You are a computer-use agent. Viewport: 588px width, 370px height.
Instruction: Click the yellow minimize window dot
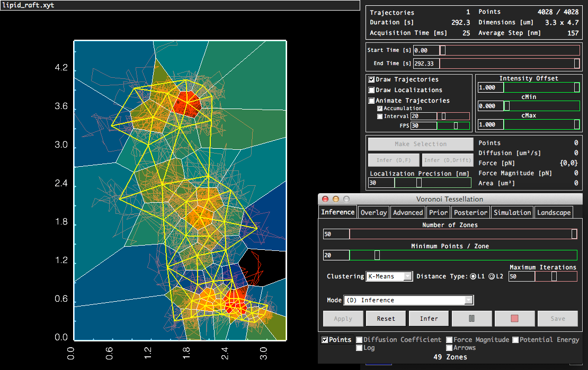coord(335,199)
